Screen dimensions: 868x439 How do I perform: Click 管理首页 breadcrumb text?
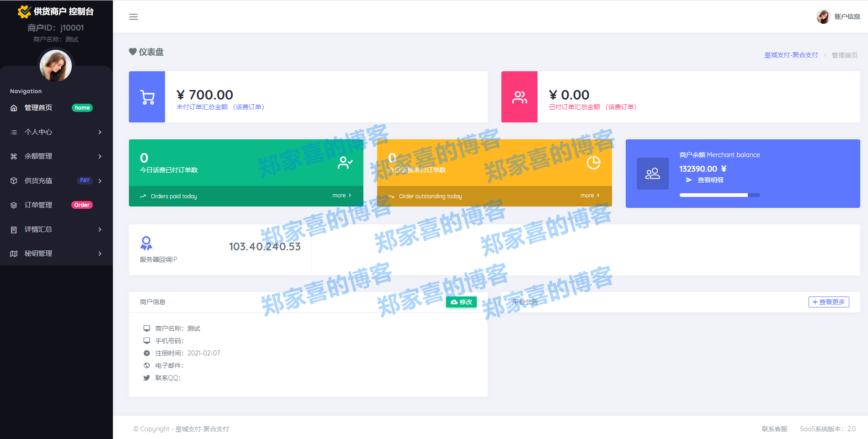(x=845, y=55)
